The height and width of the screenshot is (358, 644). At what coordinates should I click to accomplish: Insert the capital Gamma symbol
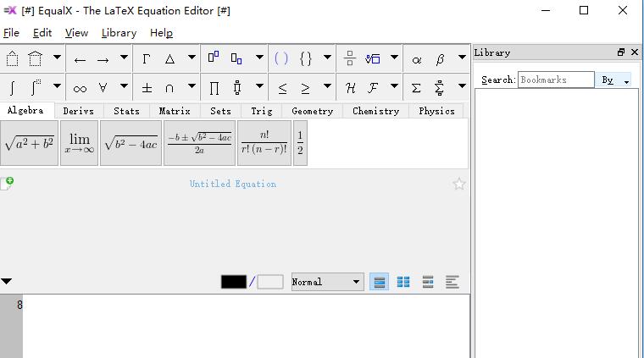tap(146, 59)
